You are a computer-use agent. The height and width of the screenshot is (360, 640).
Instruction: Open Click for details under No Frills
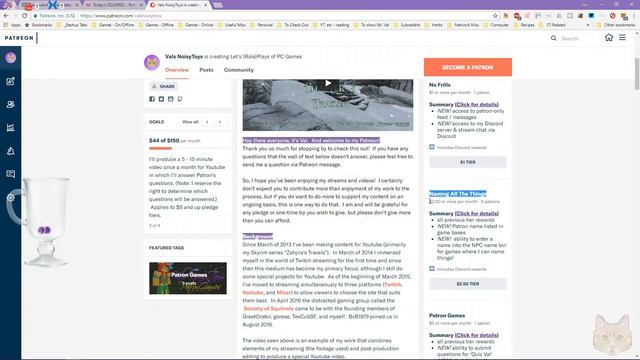click(x=477, y=104)
